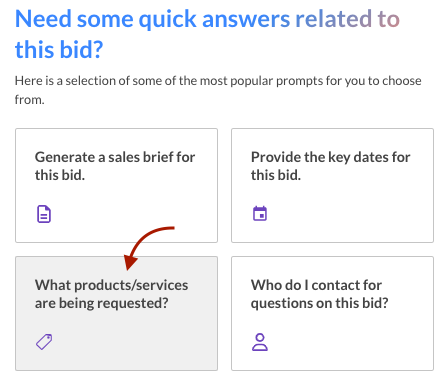Click the red arrow pointing to products/services card

point(149,248)
